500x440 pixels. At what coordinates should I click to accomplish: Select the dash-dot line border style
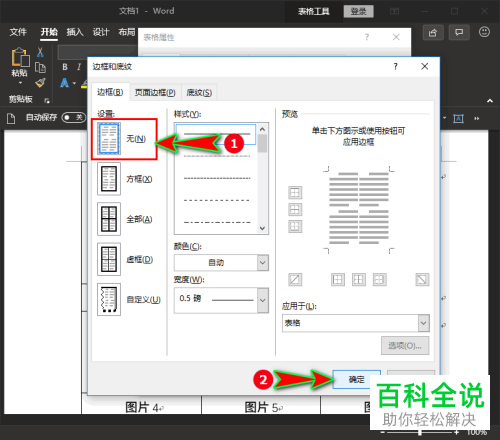[x=217, y=222]
